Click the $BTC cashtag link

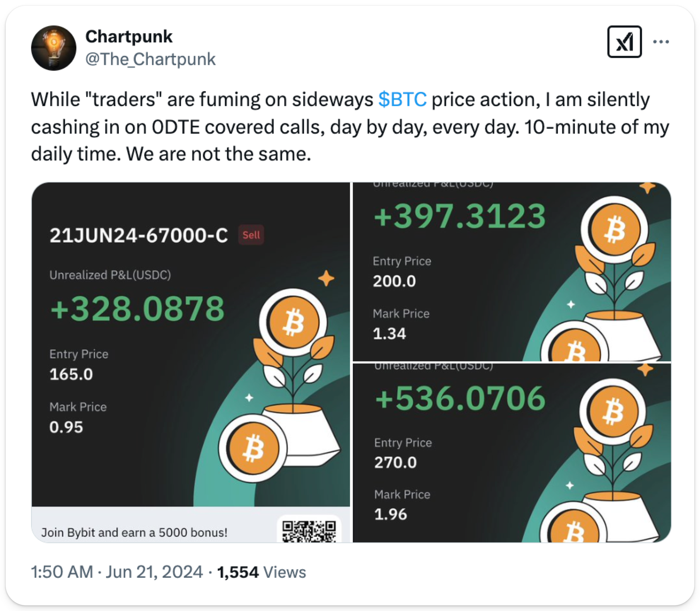[402, 99]
